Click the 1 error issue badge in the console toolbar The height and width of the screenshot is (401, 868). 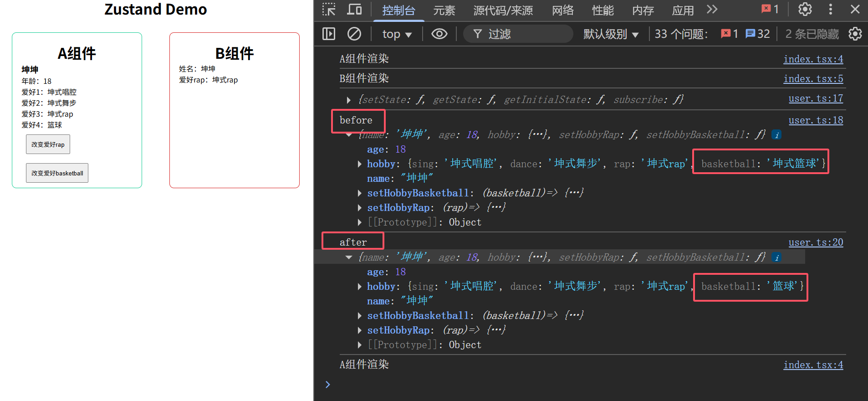(x=730, y=34)
